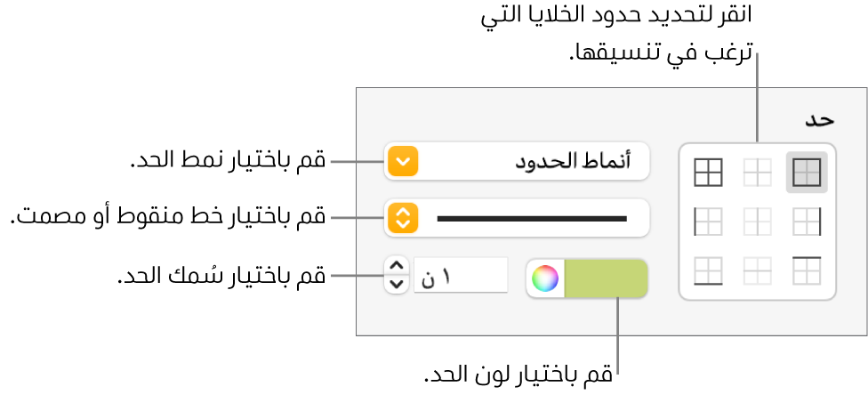
Task: Select the inside borders icon in the top row
Action: point(757,172)
